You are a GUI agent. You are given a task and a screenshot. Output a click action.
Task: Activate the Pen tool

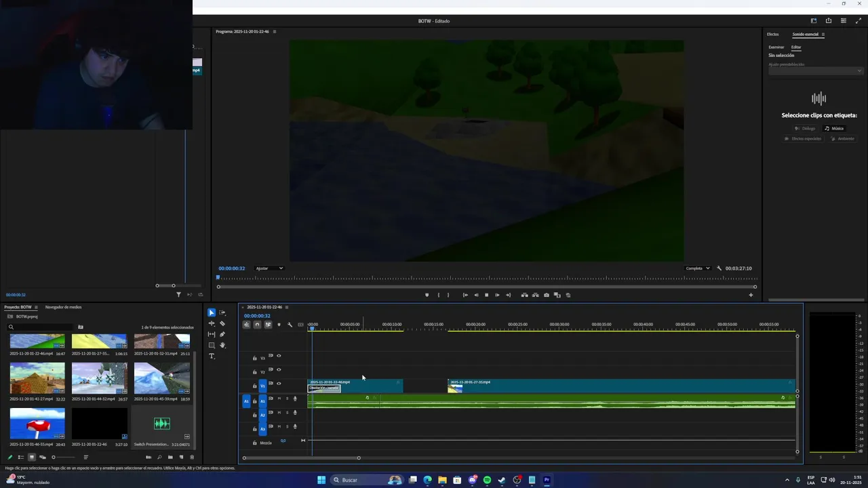222,334
